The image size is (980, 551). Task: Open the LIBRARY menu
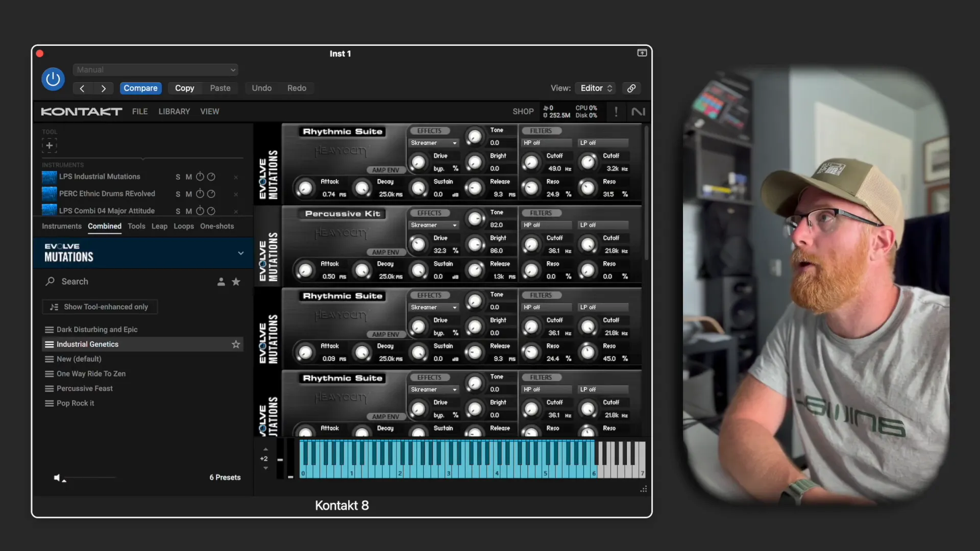(x=174, y=112)
